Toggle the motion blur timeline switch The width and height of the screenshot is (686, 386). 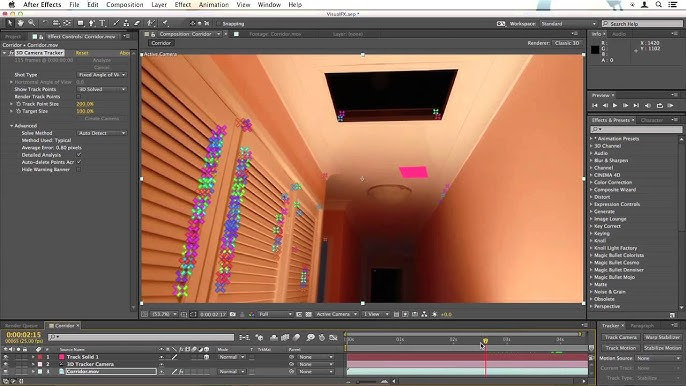tap(297, 337)
